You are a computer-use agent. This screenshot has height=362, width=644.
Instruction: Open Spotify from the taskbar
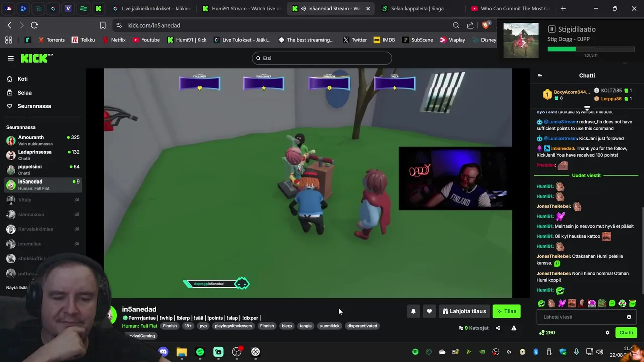point(200,352)
